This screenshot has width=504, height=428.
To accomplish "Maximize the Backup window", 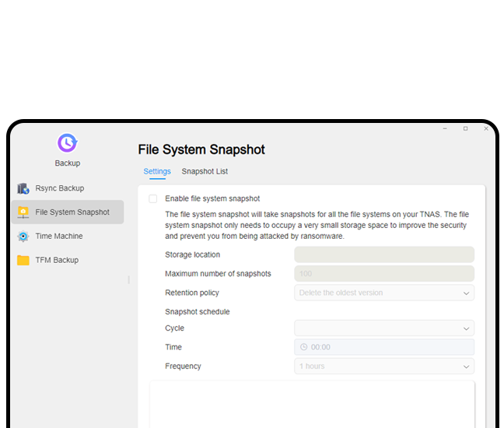I will coord(465,128).
